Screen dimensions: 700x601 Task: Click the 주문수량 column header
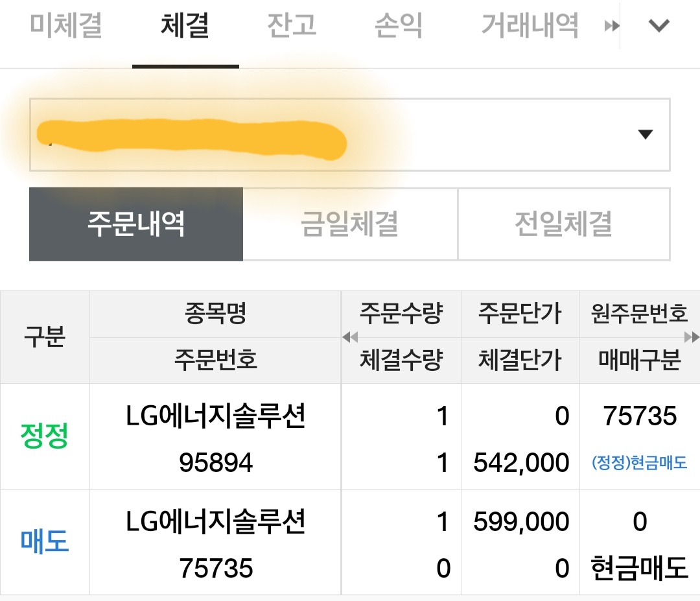[401, 314]
